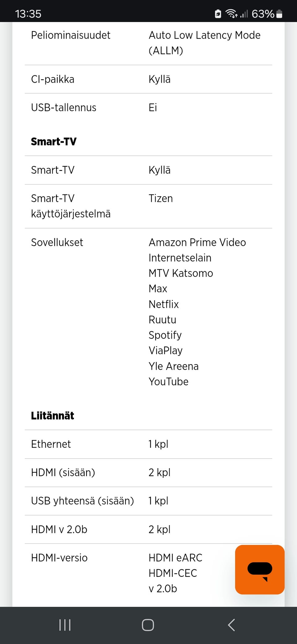The width and height of the screenshot is (297, 644).
Task: Tap the Ethernet row label
Action: point(51,444)
